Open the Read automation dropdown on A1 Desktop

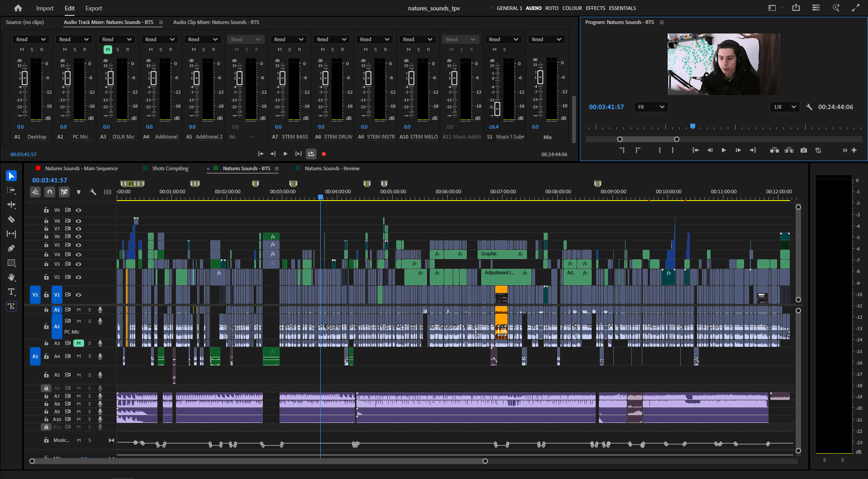[31, 39]
